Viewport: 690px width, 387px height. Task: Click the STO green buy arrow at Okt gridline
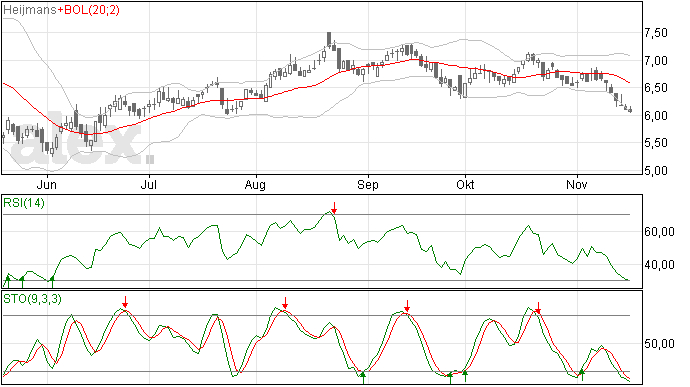click(465, 376)
